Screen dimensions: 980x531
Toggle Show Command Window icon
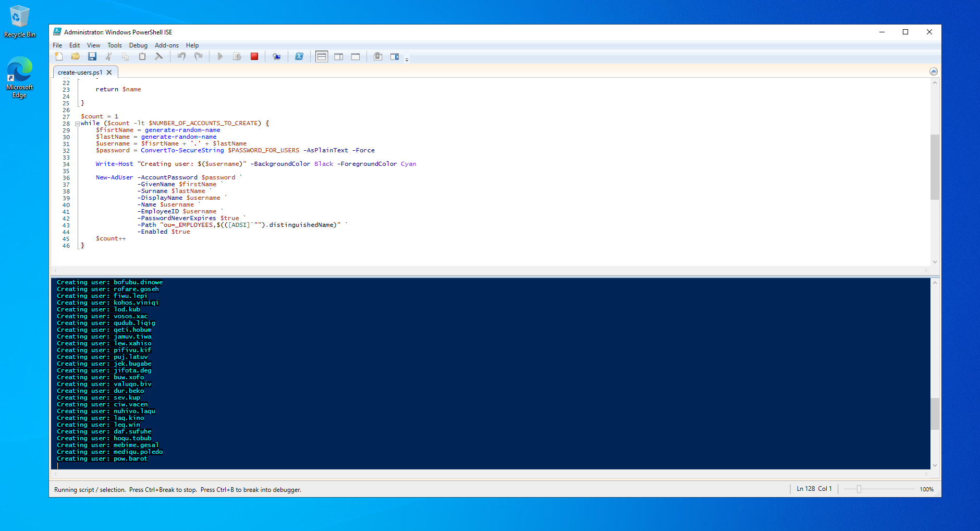[x=378, y=56]
